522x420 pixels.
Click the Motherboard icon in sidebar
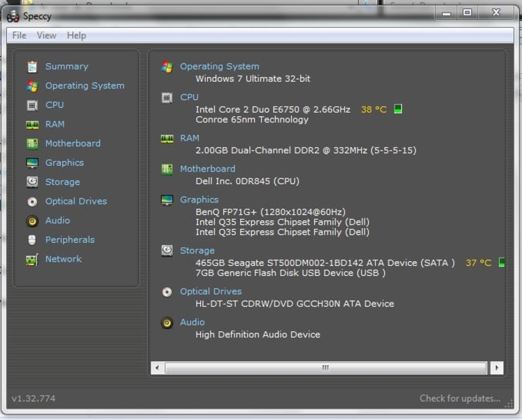[x=32, y=143]
